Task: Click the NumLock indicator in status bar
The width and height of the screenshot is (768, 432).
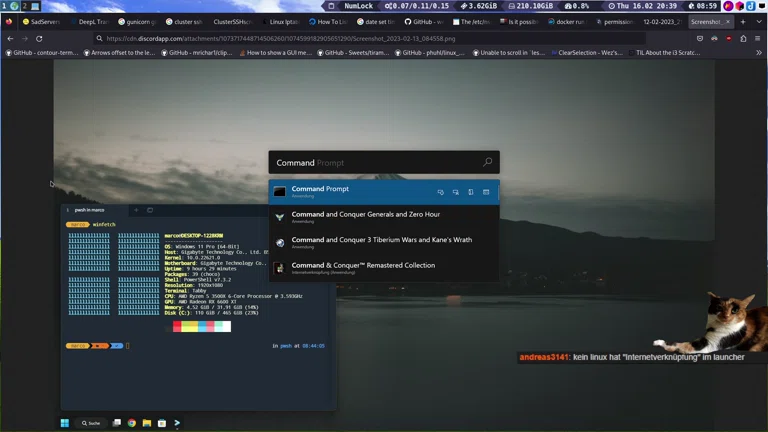Action: pos(358,6)
